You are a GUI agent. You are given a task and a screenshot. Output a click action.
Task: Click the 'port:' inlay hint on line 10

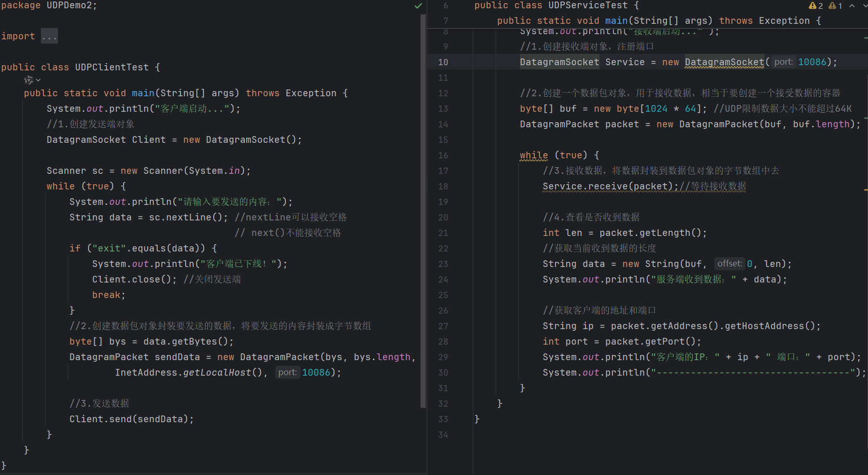784,62
